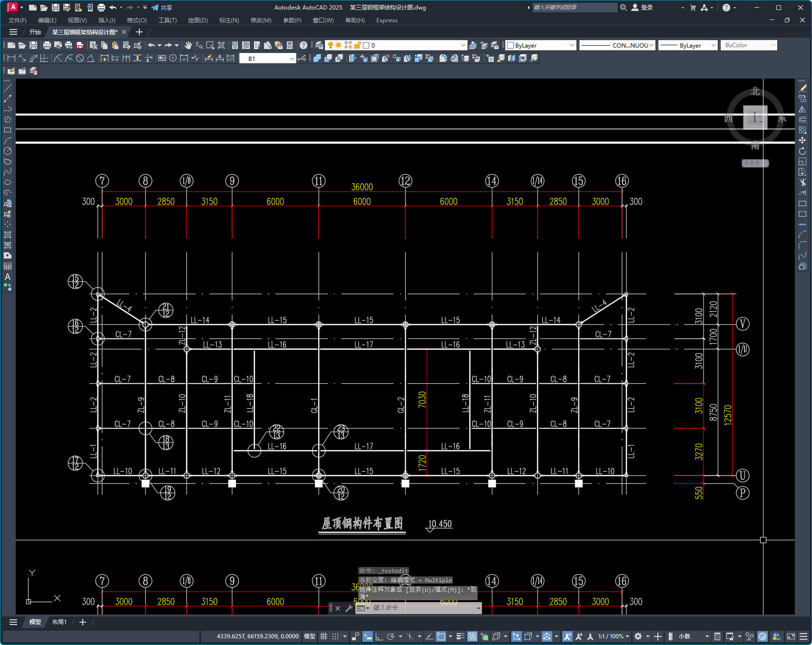Image resolution: width=812 pixels, height=645 pixels.
Task: Click the New drawing icon
Action: tap(11, 45)
